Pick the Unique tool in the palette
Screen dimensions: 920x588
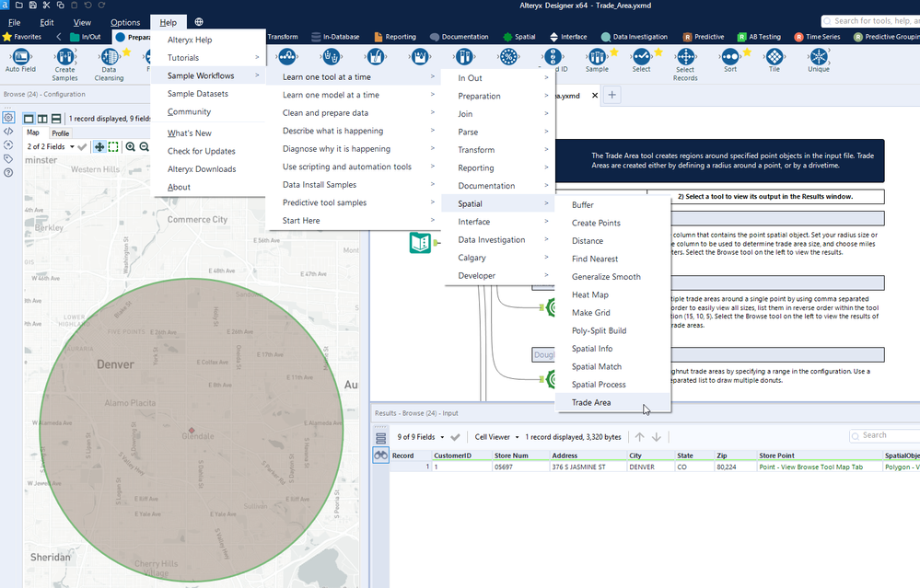point(818,57)
